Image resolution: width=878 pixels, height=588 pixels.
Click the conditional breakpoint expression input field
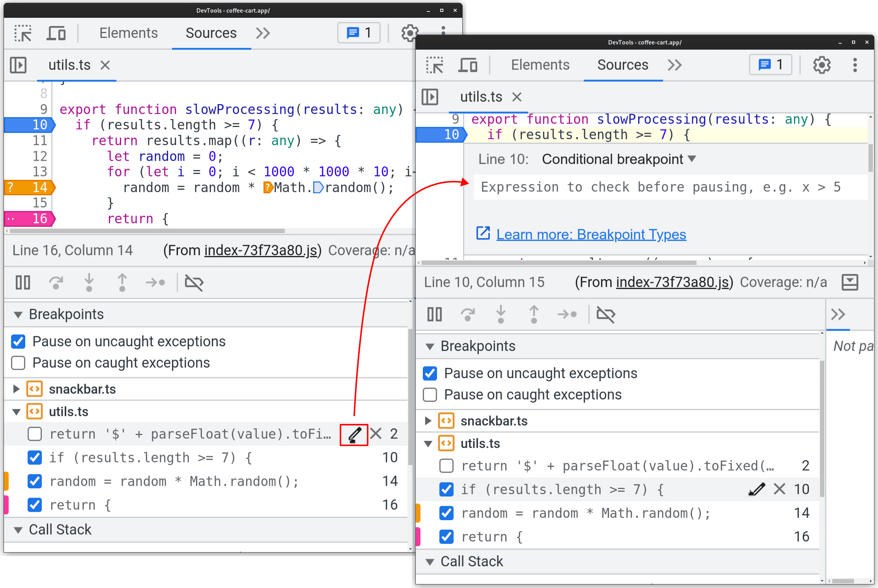coord(646,187)
